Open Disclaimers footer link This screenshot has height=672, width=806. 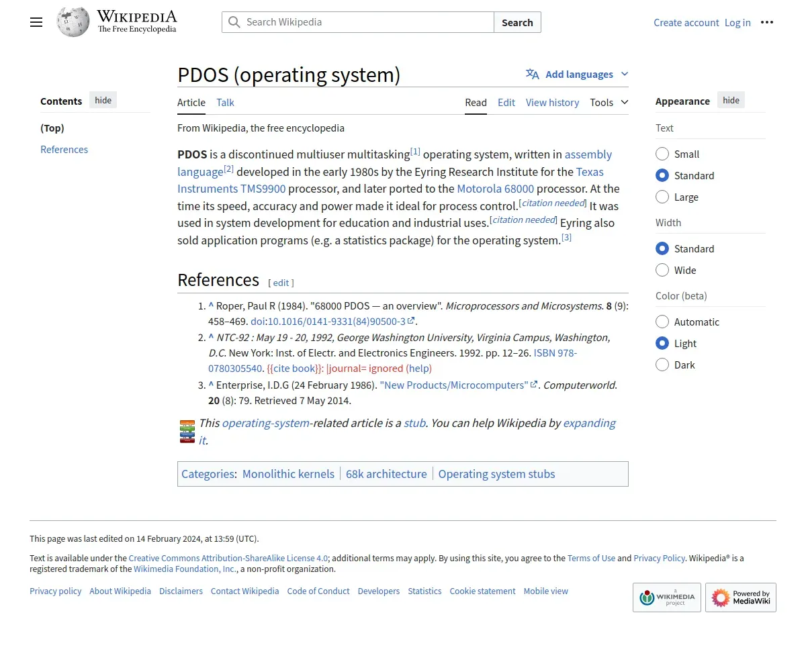[181, 591]
